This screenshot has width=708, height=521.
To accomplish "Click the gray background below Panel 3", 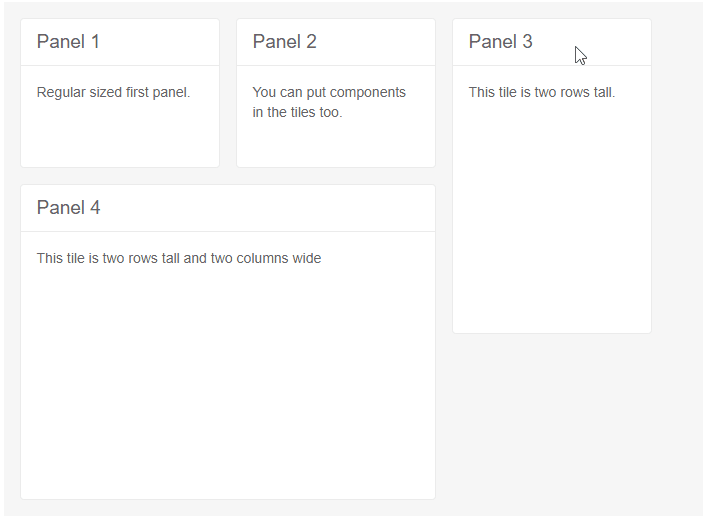I will tap(552, 420).
